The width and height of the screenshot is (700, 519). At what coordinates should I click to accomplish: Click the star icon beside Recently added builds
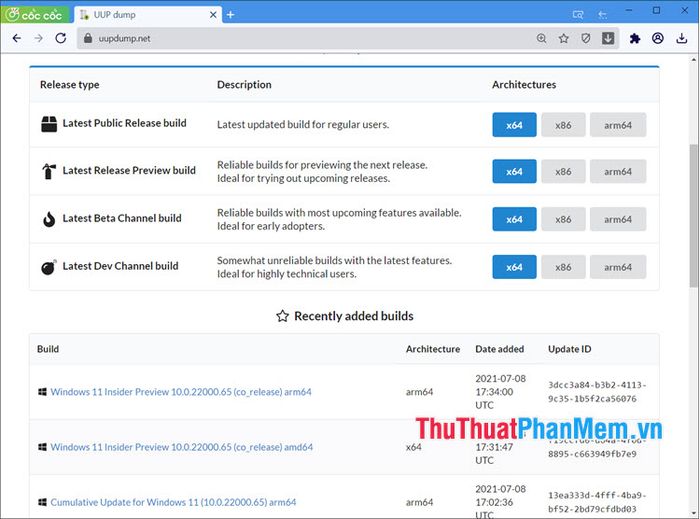coord(282,316)
